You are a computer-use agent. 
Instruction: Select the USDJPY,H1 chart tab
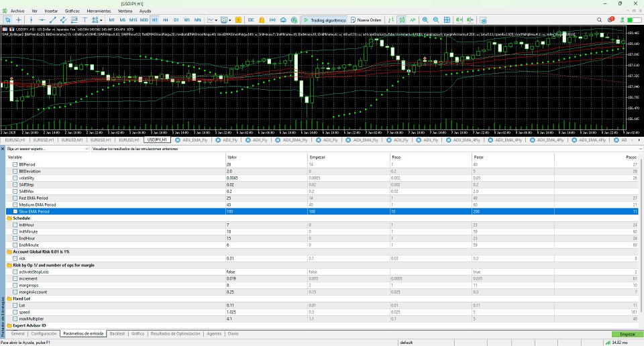tap(157, 140)
